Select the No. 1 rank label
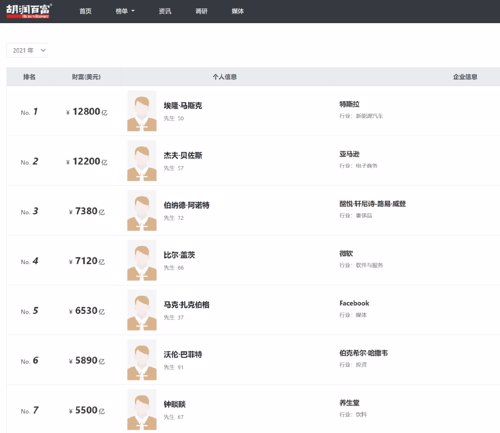500x433 pixels. pos(29,112)
